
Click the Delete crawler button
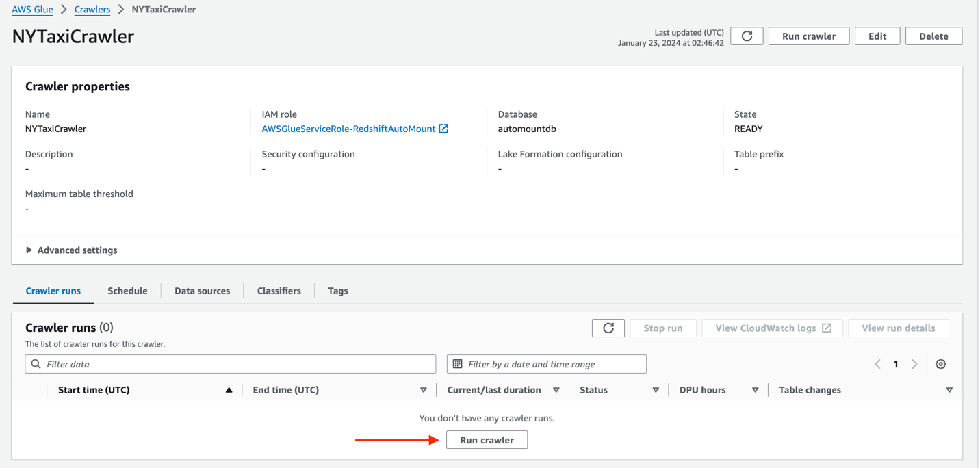pyautogui.click(x=933, y=36)
